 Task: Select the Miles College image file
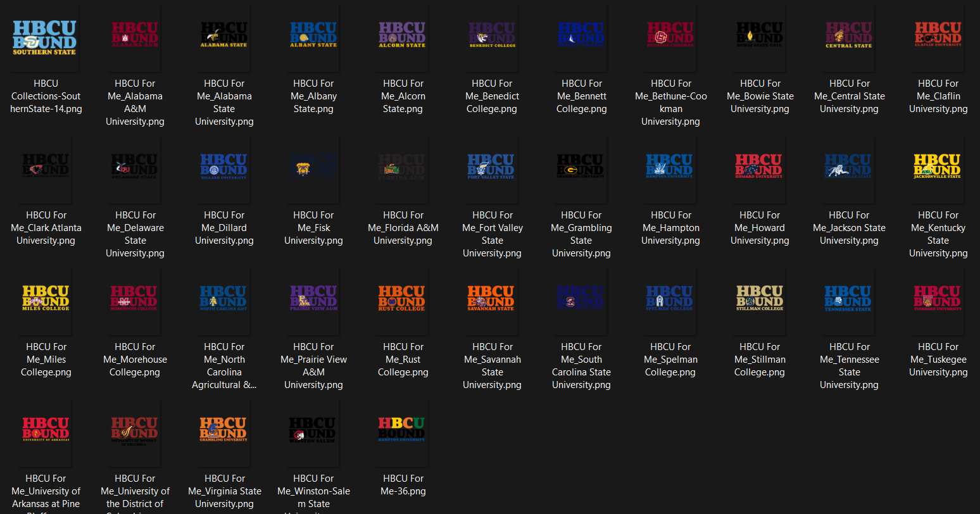[45, 301]
